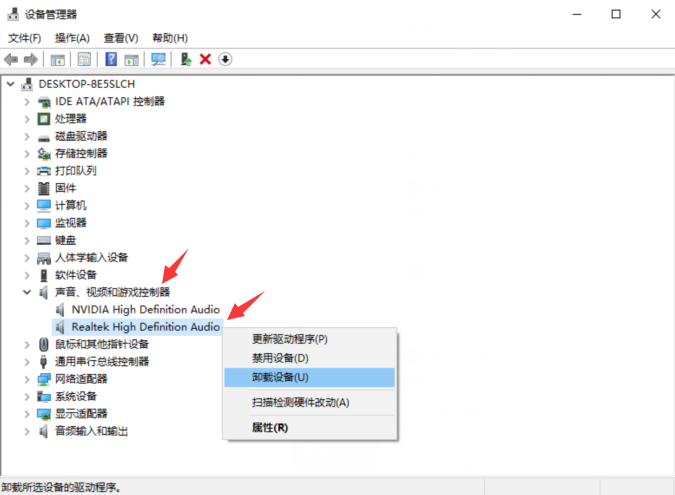Choose 卸载设备(U) from context menu
Image resolution: width=675 pixels, height=495 pixels.
(310, 377)
